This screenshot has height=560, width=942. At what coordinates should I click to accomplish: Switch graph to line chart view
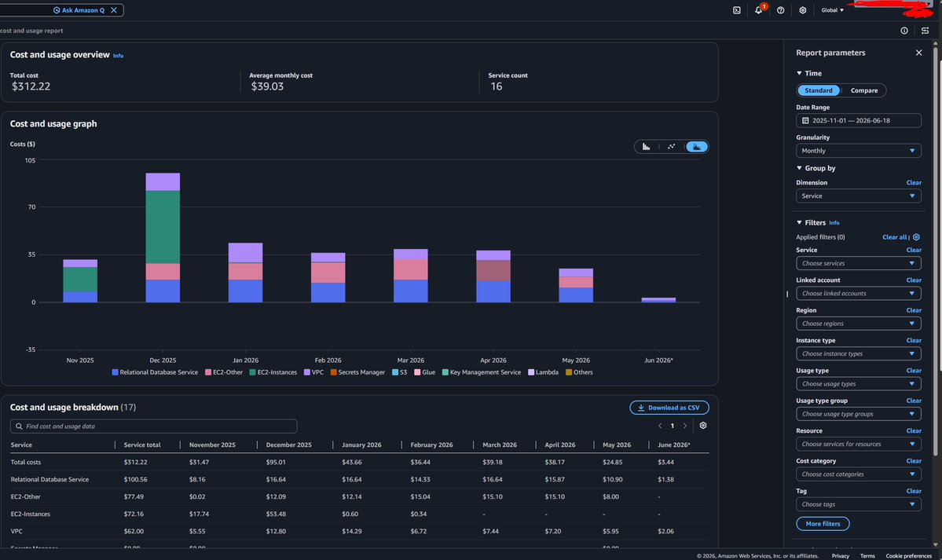[x=671, y=147]
